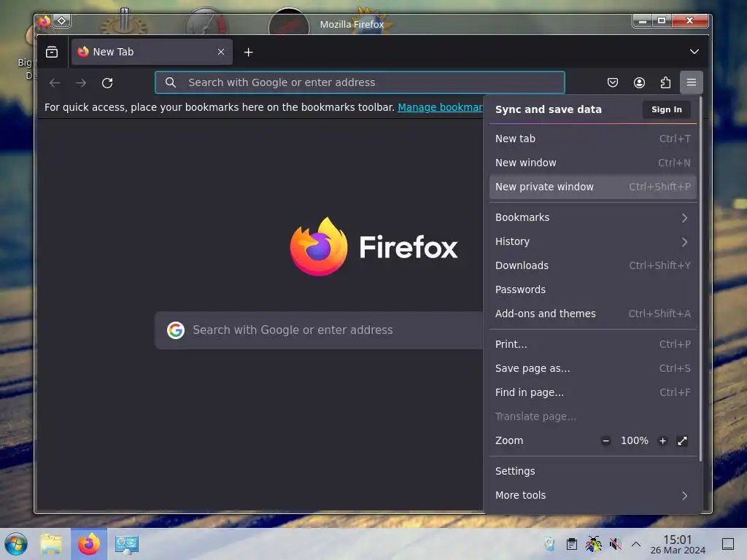Open the tray icon left of clipboard
This screenshot has width=747, height=560.
549,544
